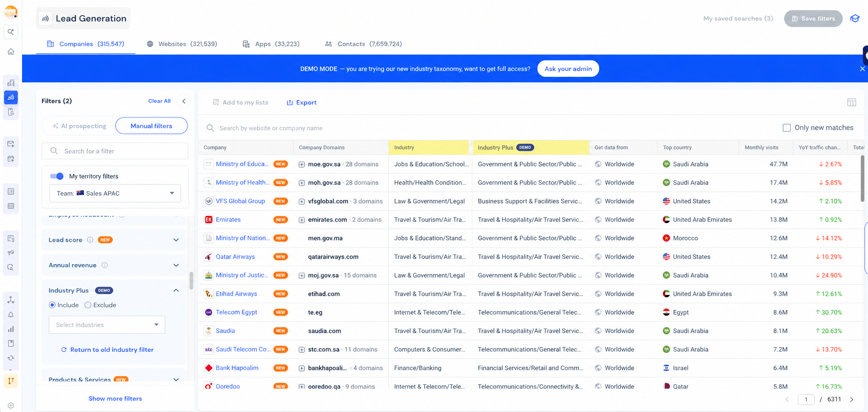Screen dimensions: 868x412
Task: Click Clear All filters link
Action: pos(159,101)
